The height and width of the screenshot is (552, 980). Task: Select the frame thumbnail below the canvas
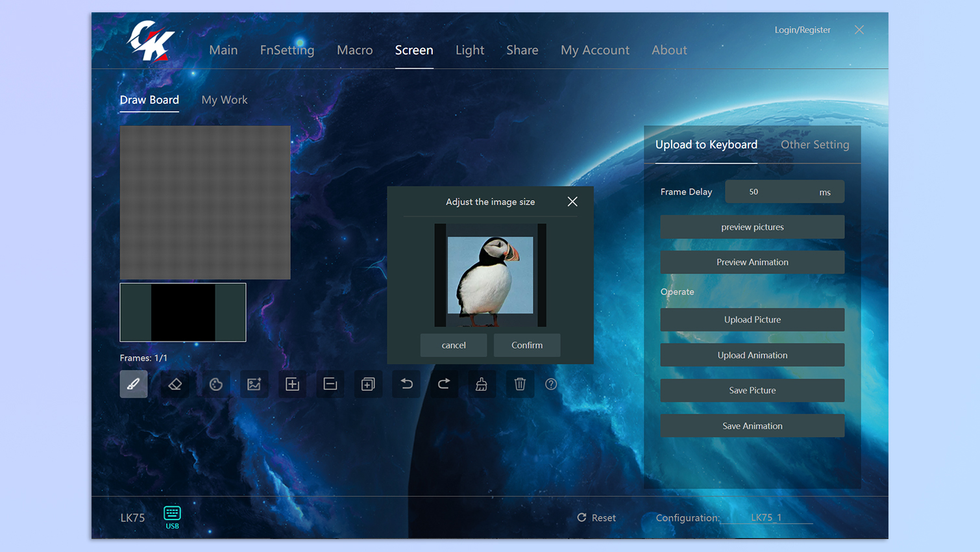pos(183,312)
